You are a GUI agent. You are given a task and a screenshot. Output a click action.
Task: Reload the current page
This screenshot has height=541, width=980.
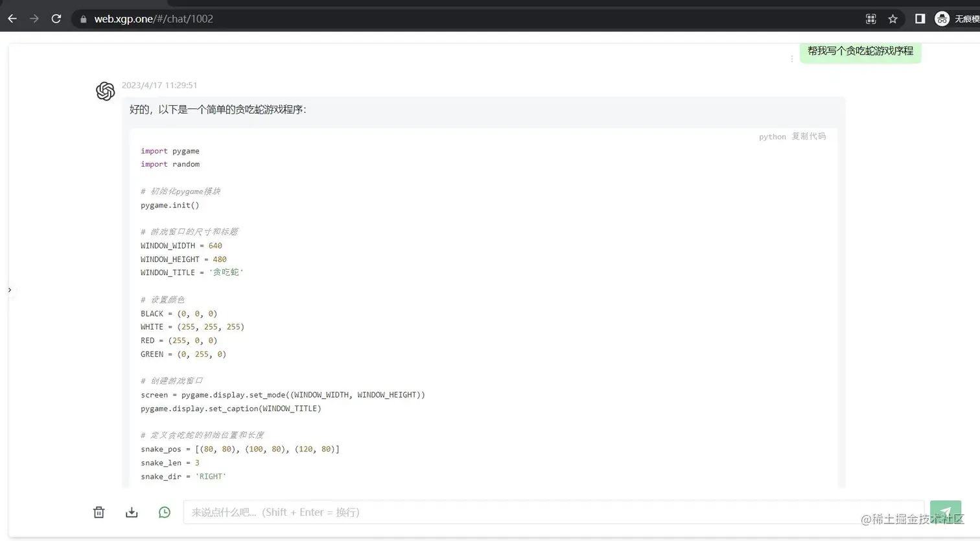click(56, 19)
